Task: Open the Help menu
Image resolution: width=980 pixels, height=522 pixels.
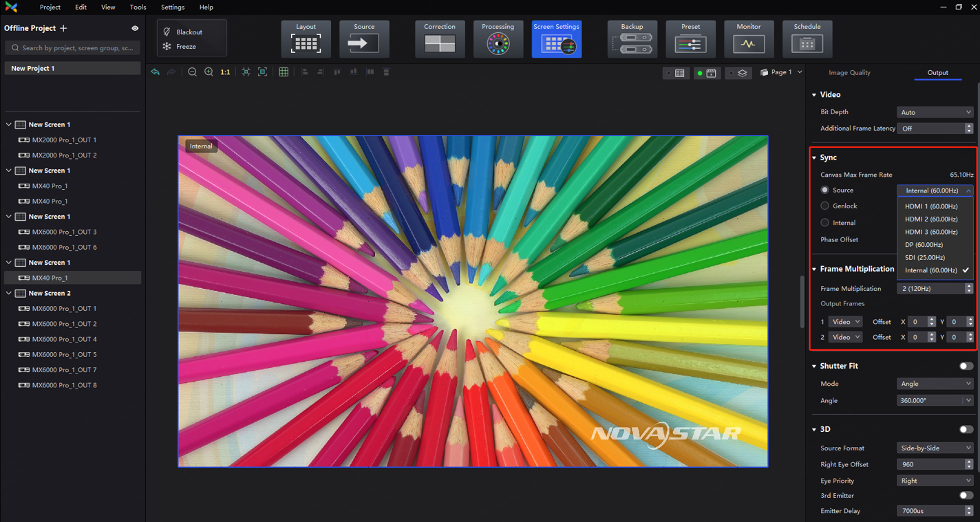Action: (206, 7)
